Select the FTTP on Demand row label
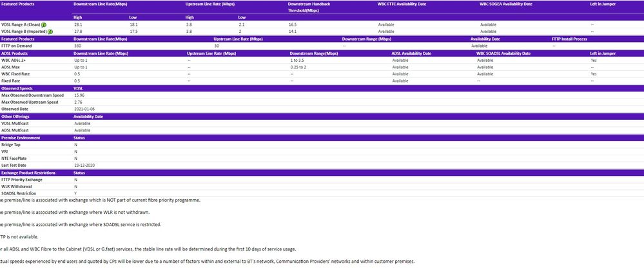The height and width of the screenshot is (268, 644). (17, 46)
